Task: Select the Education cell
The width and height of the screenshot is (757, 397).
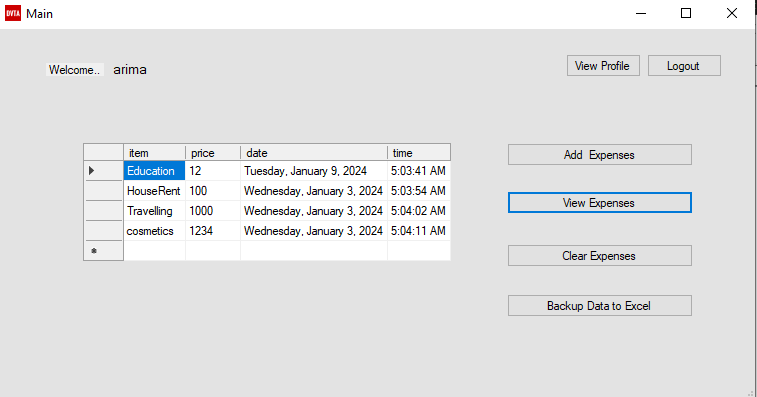Action: tap(154, 170)
